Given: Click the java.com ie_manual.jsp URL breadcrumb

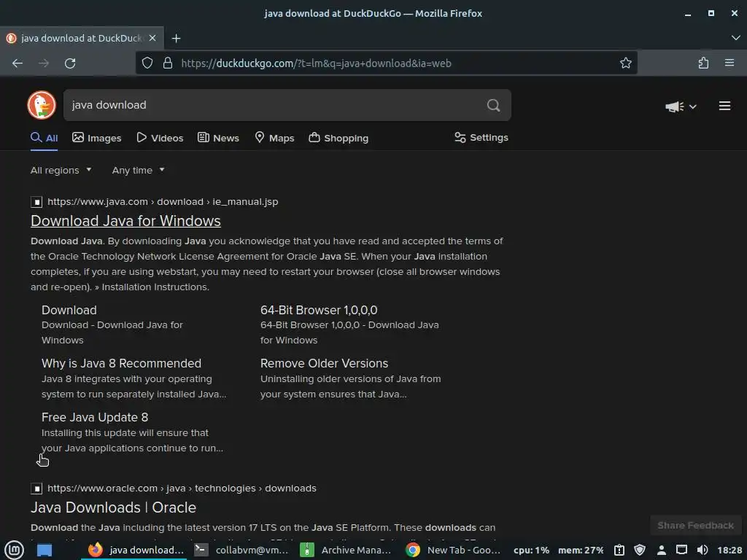Looking at the screenshot, I should pos(163,202).
